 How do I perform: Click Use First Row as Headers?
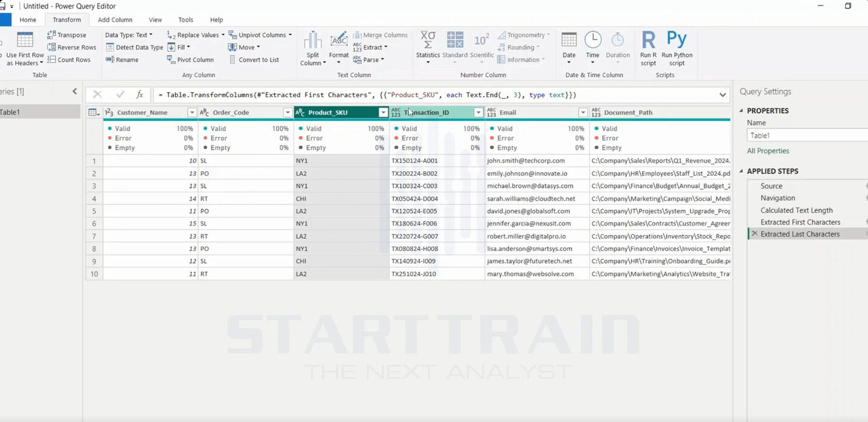click(x=25, y=48)
